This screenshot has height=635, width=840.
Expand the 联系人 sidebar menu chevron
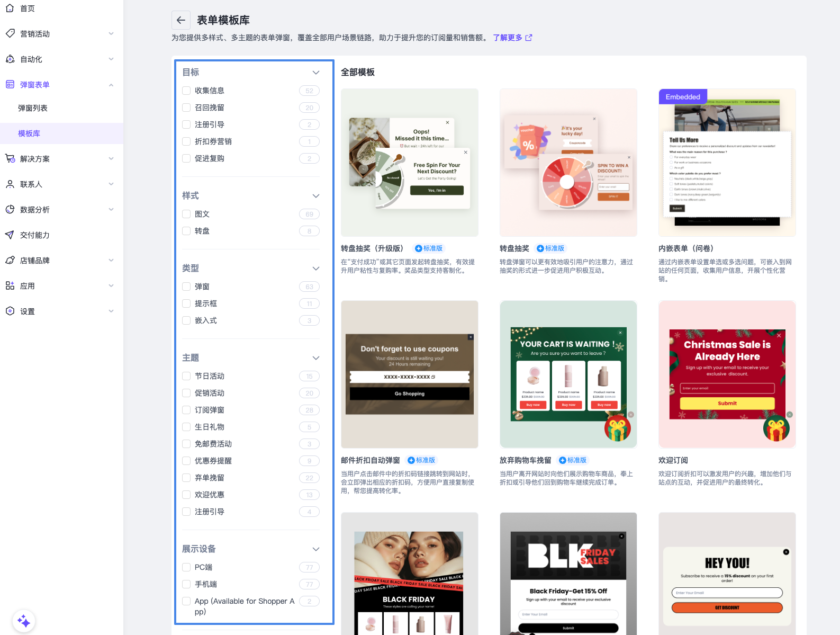[x=111, y=184]
